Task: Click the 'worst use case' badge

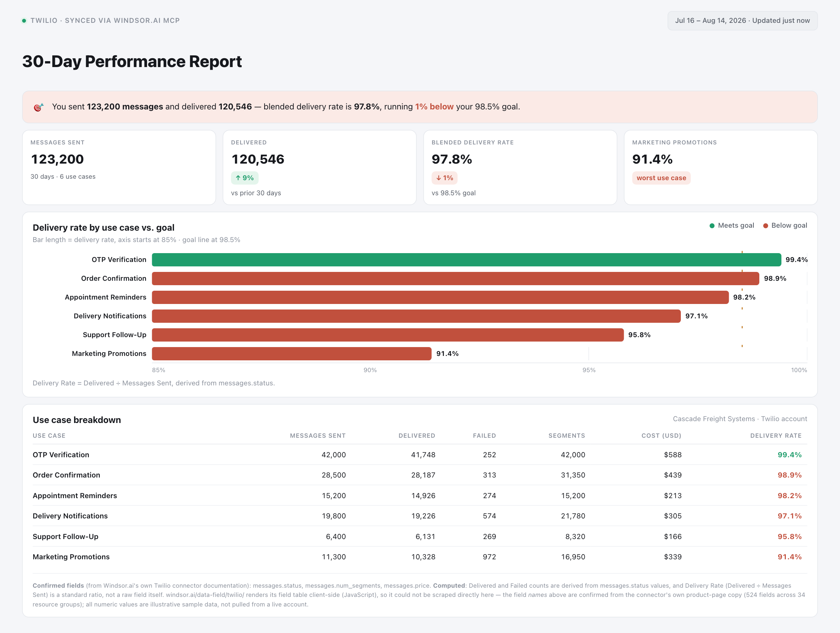Action: pos(661,178)
